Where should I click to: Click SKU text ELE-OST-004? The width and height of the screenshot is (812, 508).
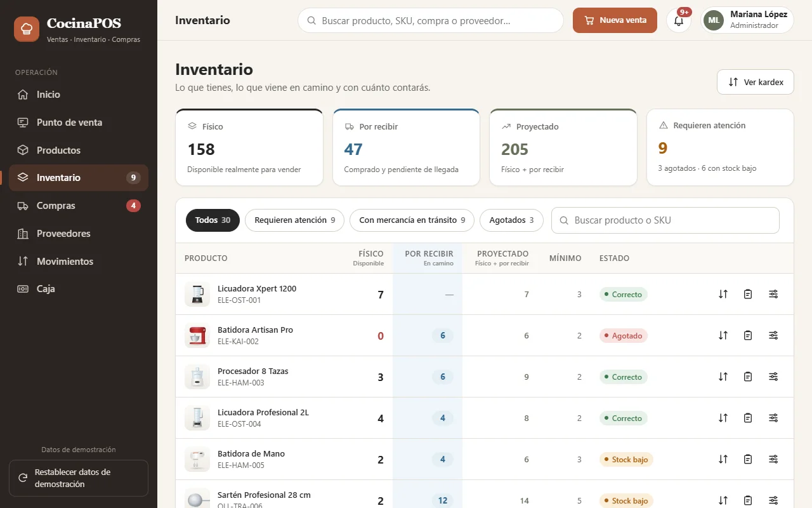click(x=239, y=424)
